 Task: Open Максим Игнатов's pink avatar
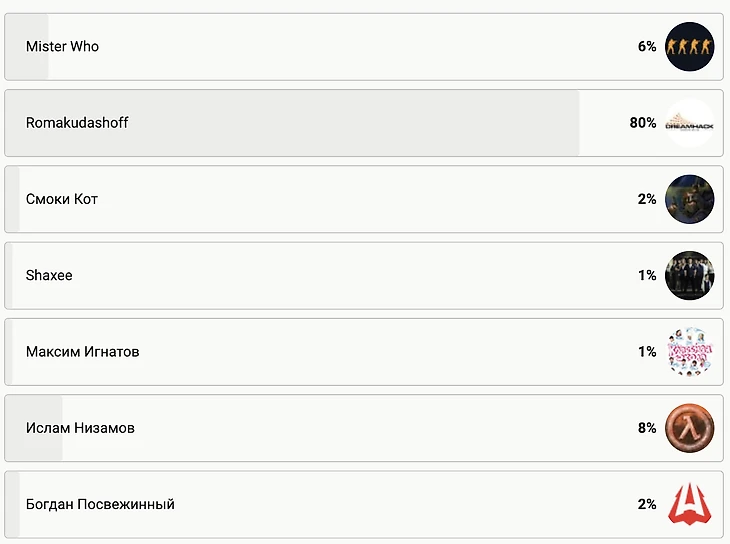click(689, 352)
